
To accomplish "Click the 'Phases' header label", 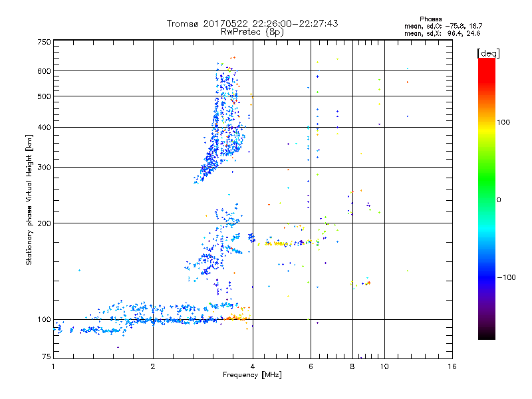I will (x=430, y=19).
